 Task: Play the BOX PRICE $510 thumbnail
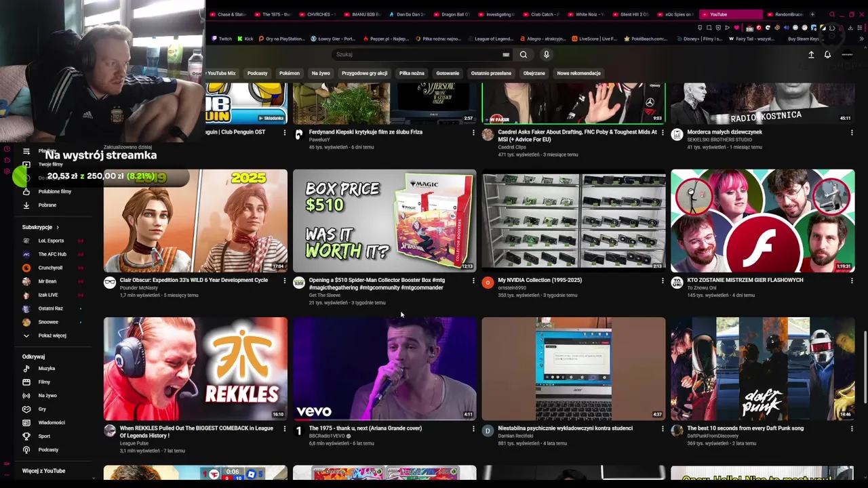click(384, 221)
